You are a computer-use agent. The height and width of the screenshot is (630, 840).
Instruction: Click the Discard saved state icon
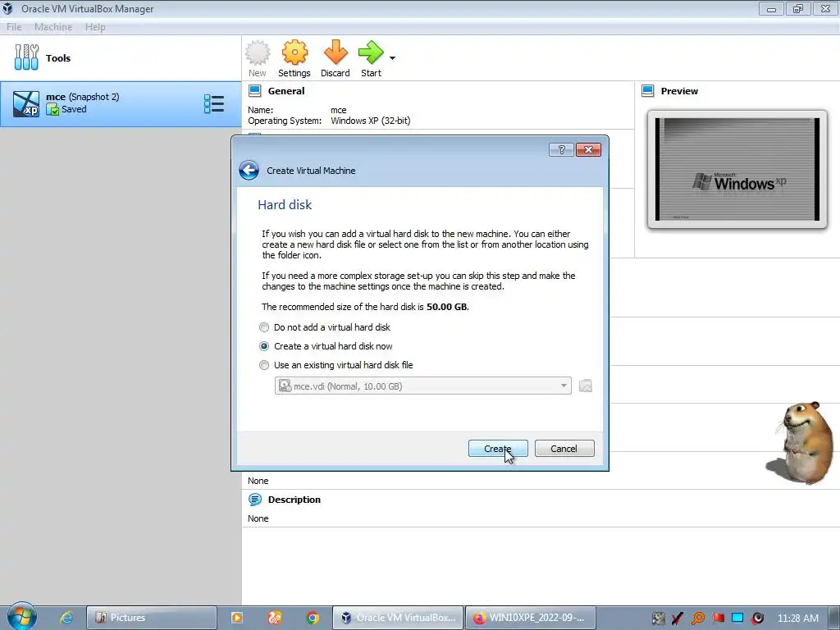[336, 59]
